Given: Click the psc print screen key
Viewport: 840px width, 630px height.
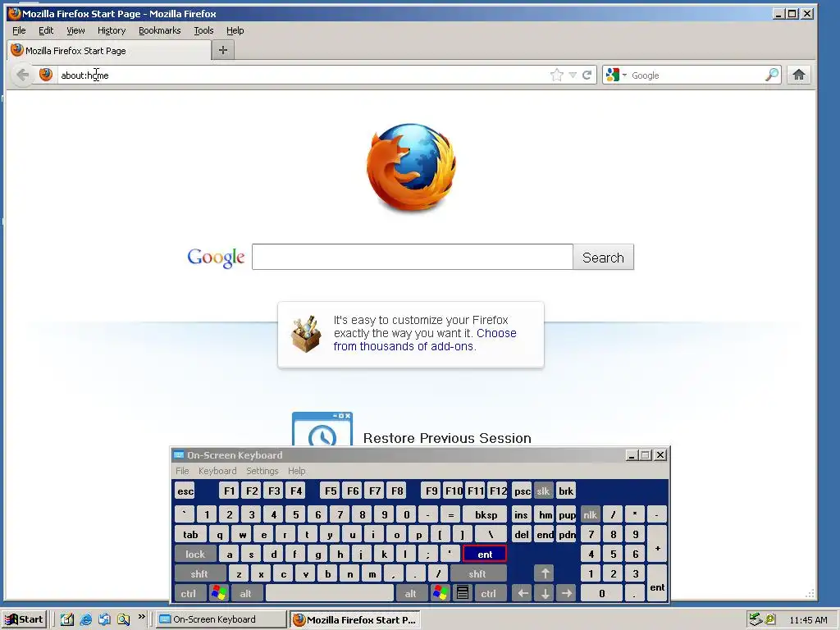Looking at the screenshot, I should click(x=522, y=491).
